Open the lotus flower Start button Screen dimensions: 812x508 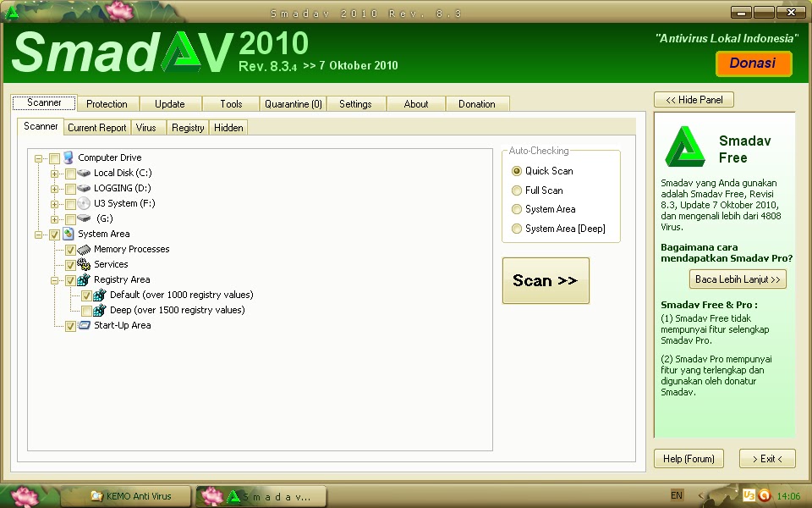[25, 496]
